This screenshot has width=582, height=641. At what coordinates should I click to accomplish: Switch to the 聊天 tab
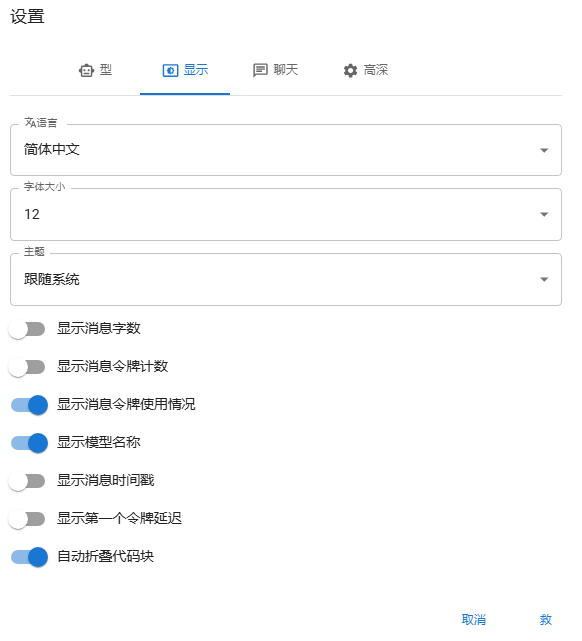pyautogui.click(x=275, y=70)
